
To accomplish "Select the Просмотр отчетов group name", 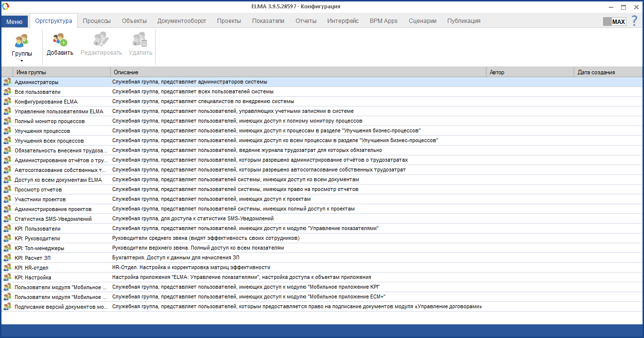I will point(38,190).
